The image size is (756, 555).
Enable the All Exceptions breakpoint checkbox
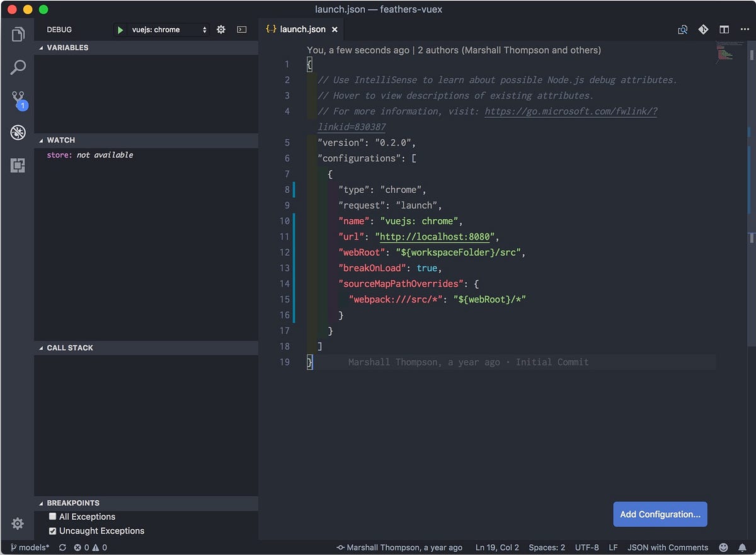tap(53, 516)
